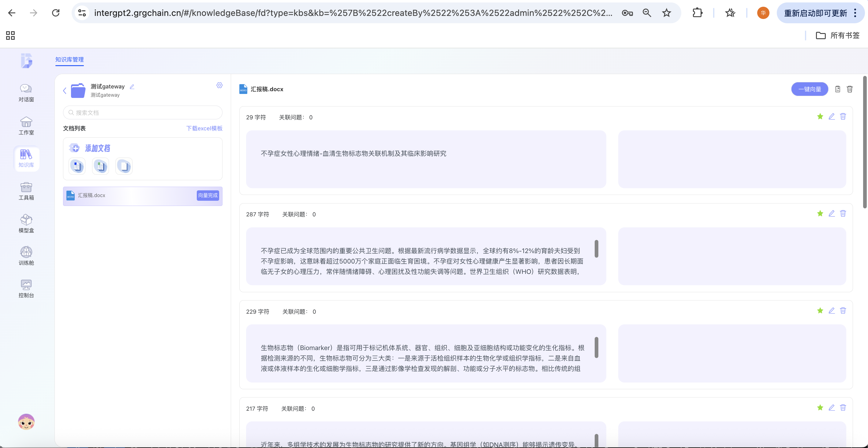Open the 对话窗 chat sidebar item

[26, 93]
